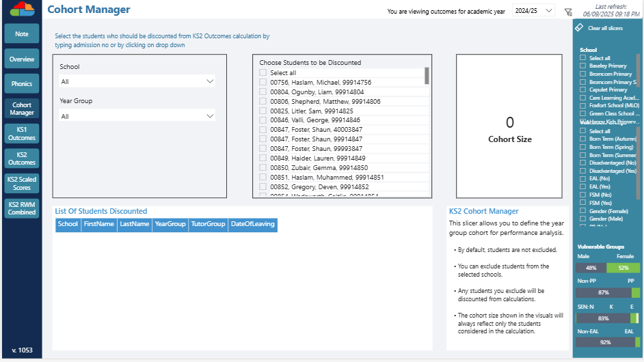644x362 pixels.
Task: Click the Clear all slicers eraser icon
Action: tap(579, 28)
